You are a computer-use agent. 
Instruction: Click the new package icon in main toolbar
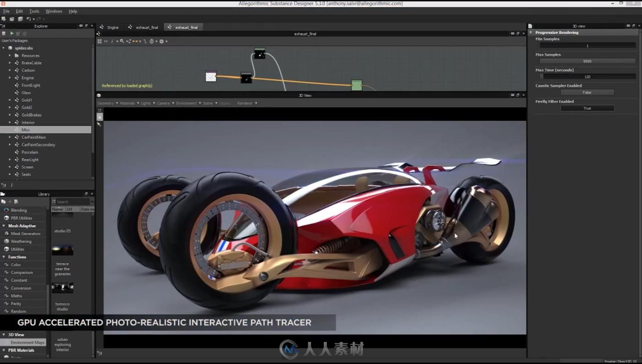click(x=4, y=19)
